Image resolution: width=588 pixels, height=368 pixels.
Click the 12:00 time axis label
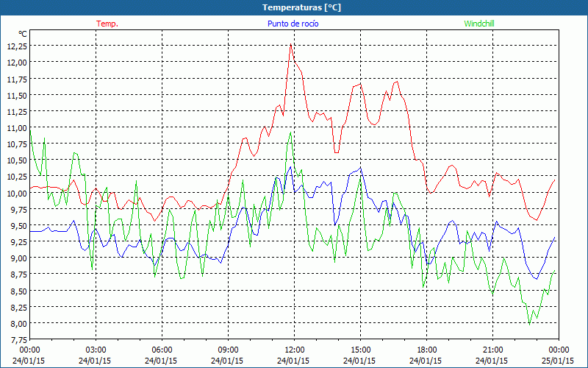point(295,350)
